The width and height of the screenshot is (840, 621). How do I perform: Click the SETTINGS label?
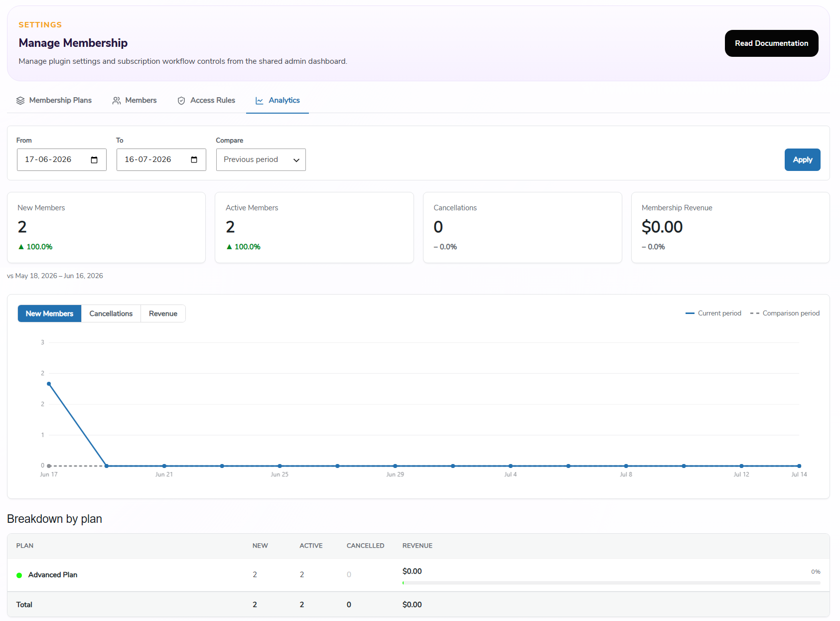40,25
